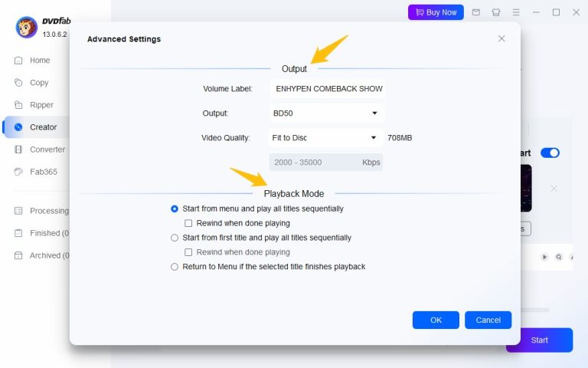Select the Creator module
The image size is (588, 368).
pyautogui.click(x=44, y=127)
